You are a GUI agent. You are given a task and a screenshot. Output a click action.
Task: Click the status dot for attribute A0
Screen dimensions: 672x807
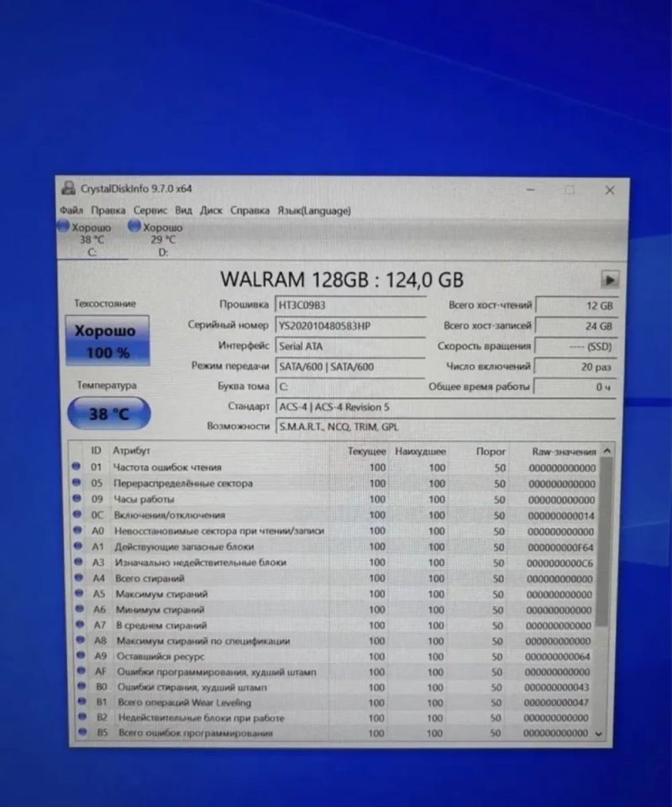(77, 530)
